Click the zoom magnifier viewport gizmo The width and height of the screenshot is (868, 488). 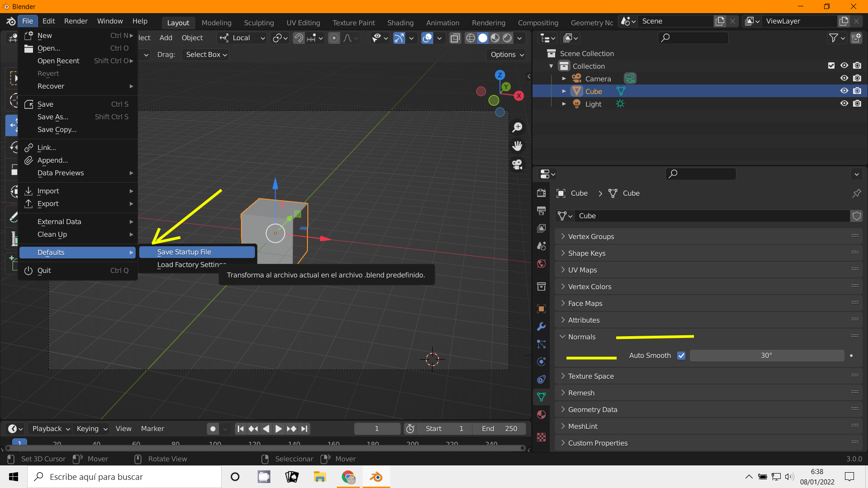pos(517,127)
